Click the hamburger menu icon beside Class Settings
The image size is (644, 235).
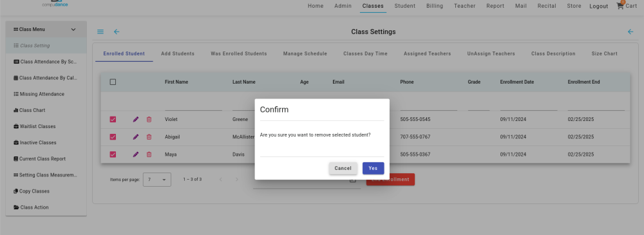[100, 32]
